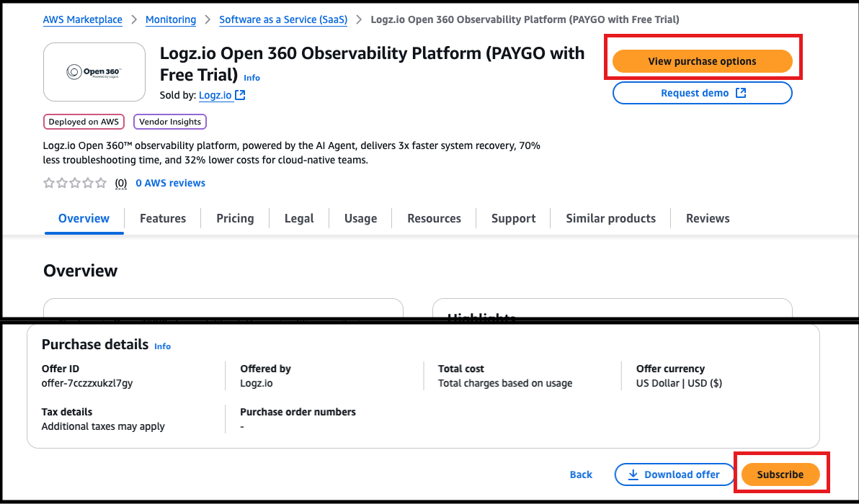Click the Overview section heading
Screen dimensions: 859x504
click(81, 271)
